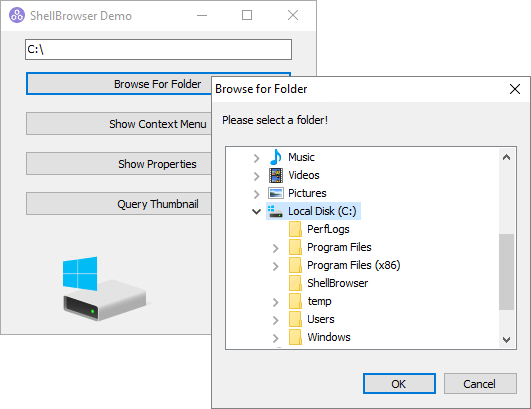Image resolution: width=531 pixels, height=409 pixels.
Task: Click the Show Properties button
Action: tap(119, 164)
